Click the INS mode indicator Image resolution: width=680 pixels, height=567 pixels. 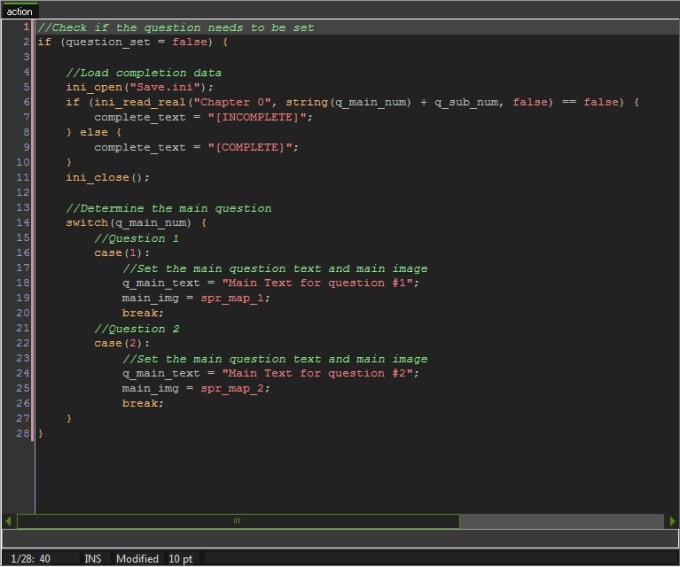(93, 559)
